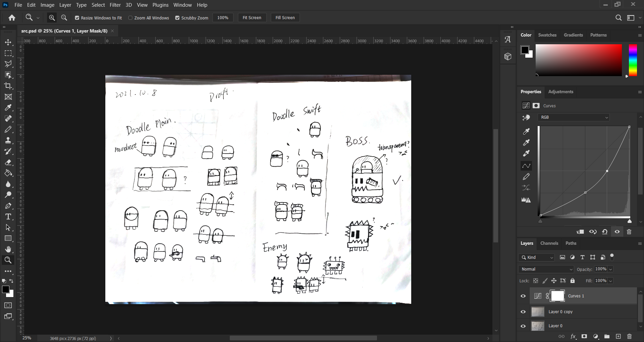Select the Eraser tool
The height and width of the screenshot is (342, 644).
click(x=8, y=162)
